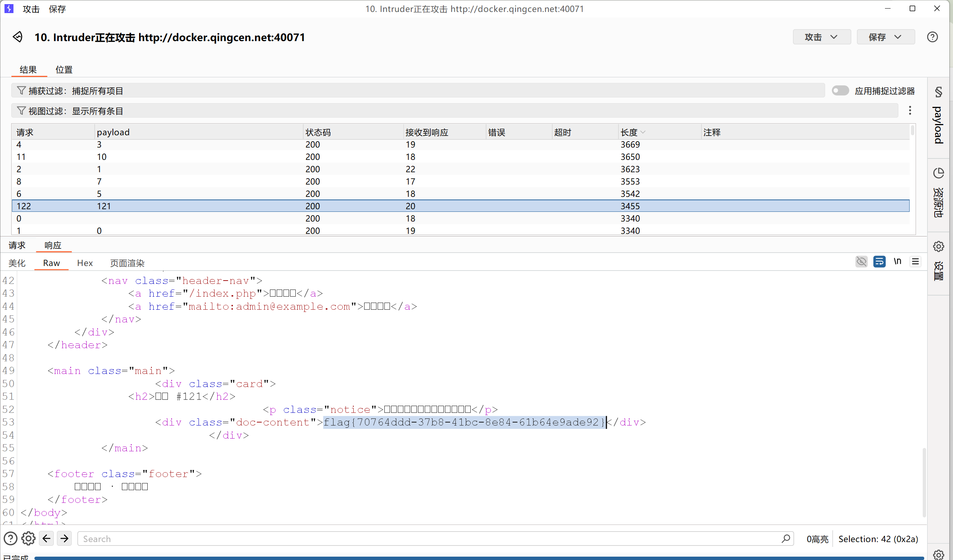
Task: Open search settings gear icon at bottom left
Action: 28,538
